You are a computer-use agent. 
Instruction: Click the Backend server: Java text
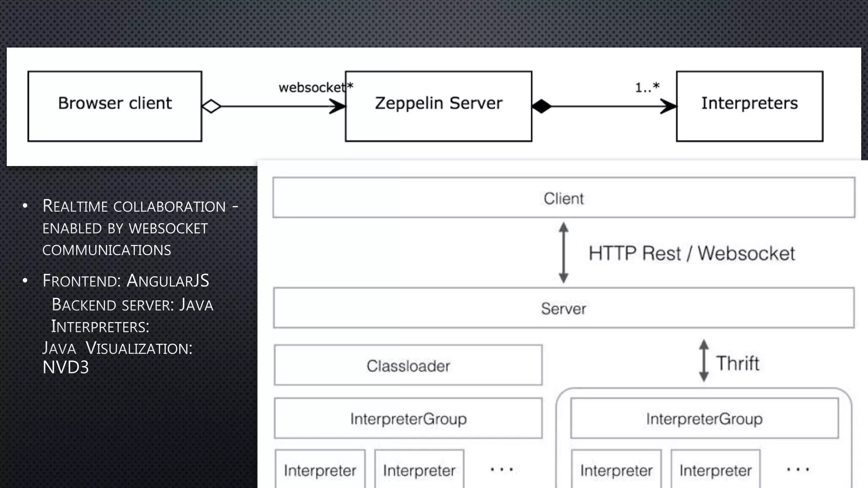[132, 305]
